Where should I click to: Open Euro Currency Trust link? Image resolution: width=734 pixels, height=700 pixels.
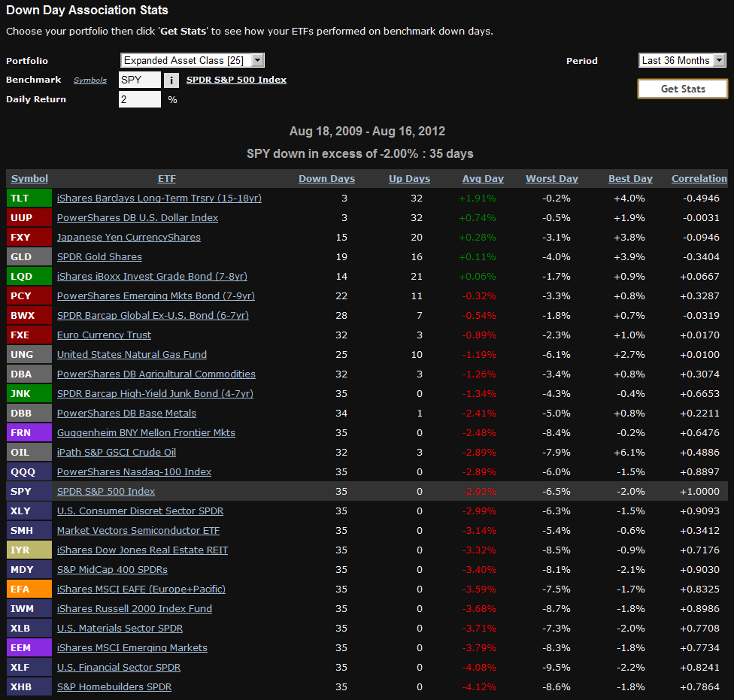pos(104,335)
